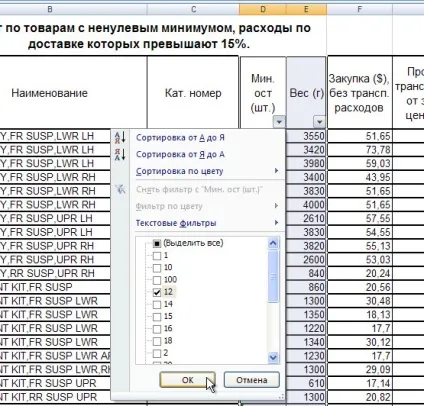
Task: Select column E header
Action: click(306, 9)
